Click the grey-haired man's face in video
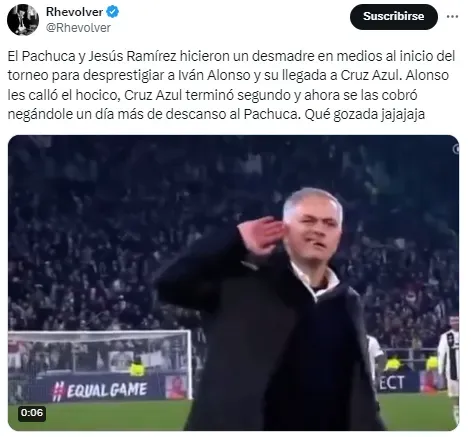This screenshot has height=437, width=471. click(x=312, y=230)
